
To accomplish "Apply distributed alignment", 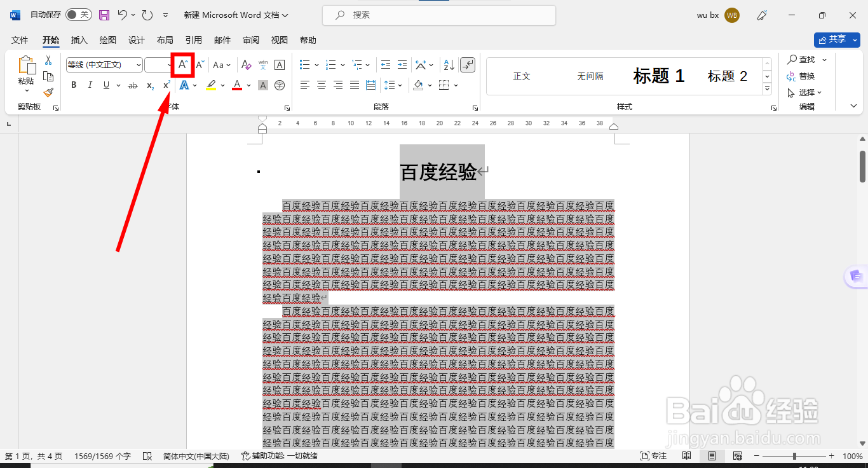I will coord(370,85).
